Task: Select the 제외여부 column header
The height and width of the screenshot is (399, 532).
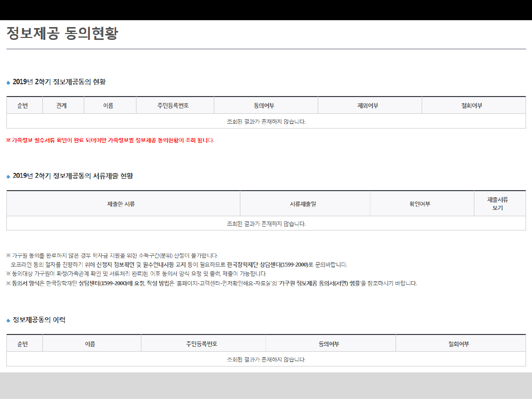Action: (x=367, y=106)
